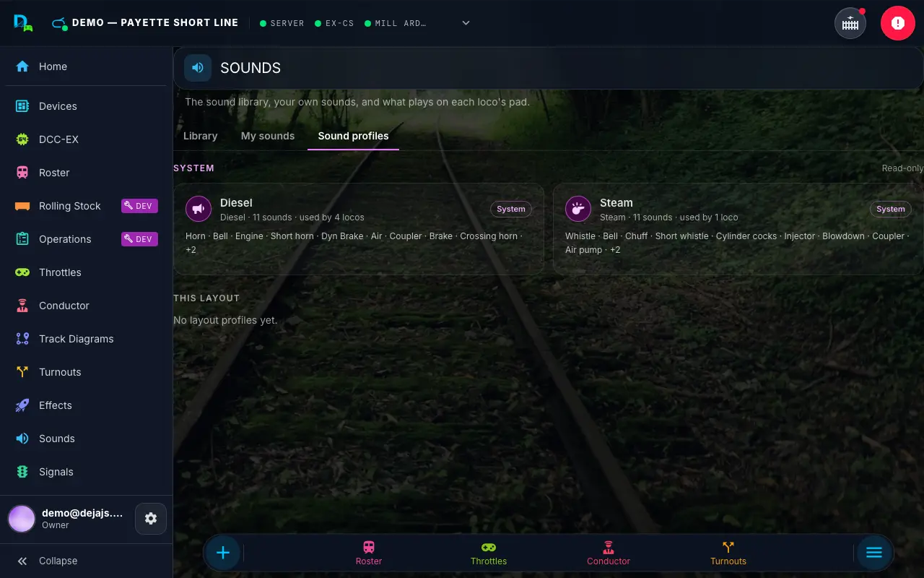Image resolution: width=924 pixels, height=578 pixels.
Task: Click the Demo — Payette Short Line title
Action: [x=155, y=22]
